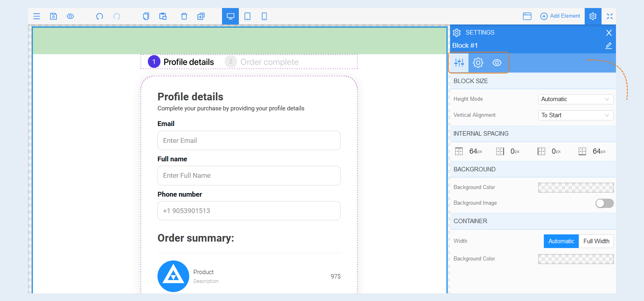Screen dimensions: 644x301
Task: Select the Profile details form heading
Action: pos(190,97)
